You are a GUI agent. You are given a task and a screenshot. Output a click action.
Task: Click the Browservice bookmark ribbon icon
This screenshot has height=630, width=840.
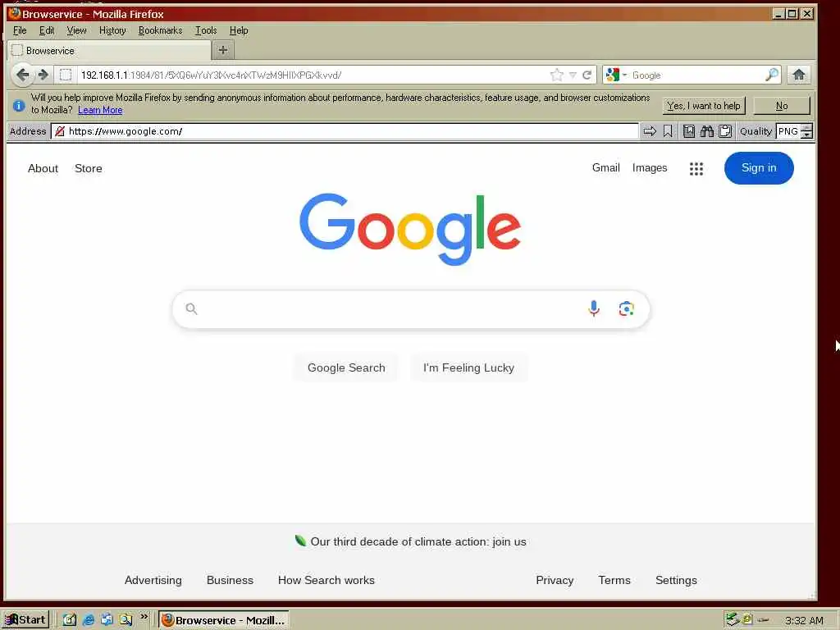(668, 131)
